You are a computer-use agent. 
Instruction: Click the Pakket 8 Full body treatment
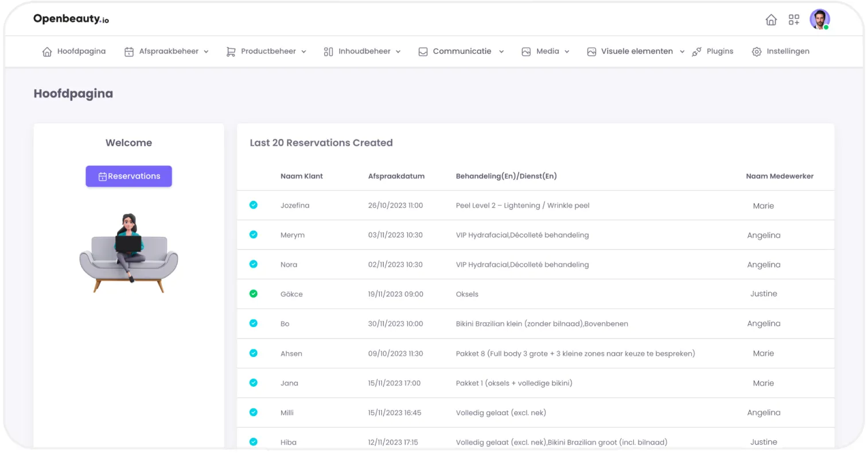(x=575, y=353)
